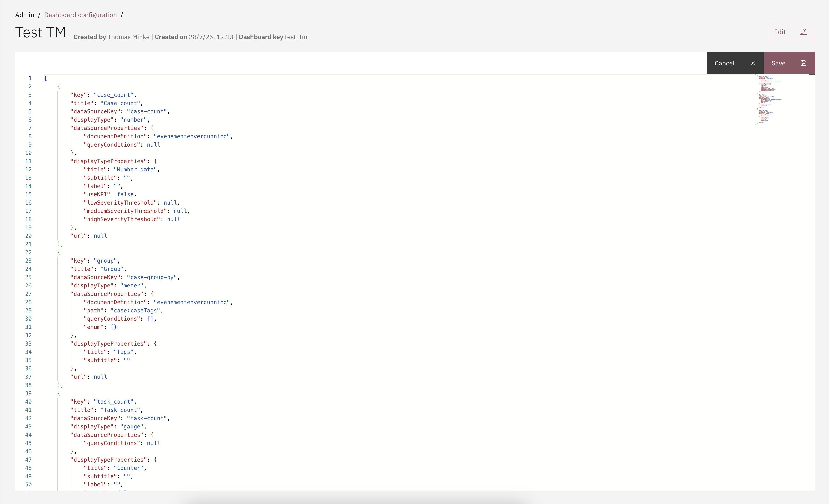Click the "gauge" displayType value

click(132, 427)
